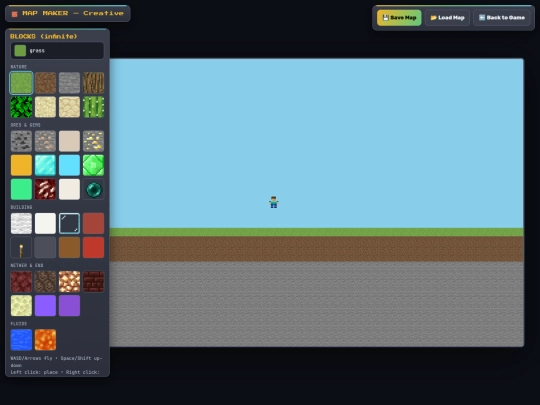The image size is (540, 405).
Task: Choose the green cactus block
Action: pyautogui.click(x=93, y=107)
